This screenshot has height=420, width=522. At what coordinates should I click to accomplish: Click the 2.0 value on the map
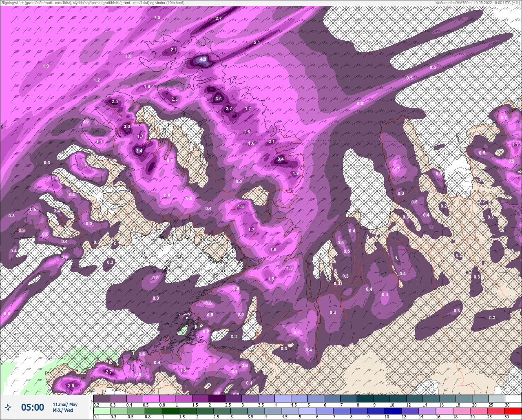tap(71, 386)
